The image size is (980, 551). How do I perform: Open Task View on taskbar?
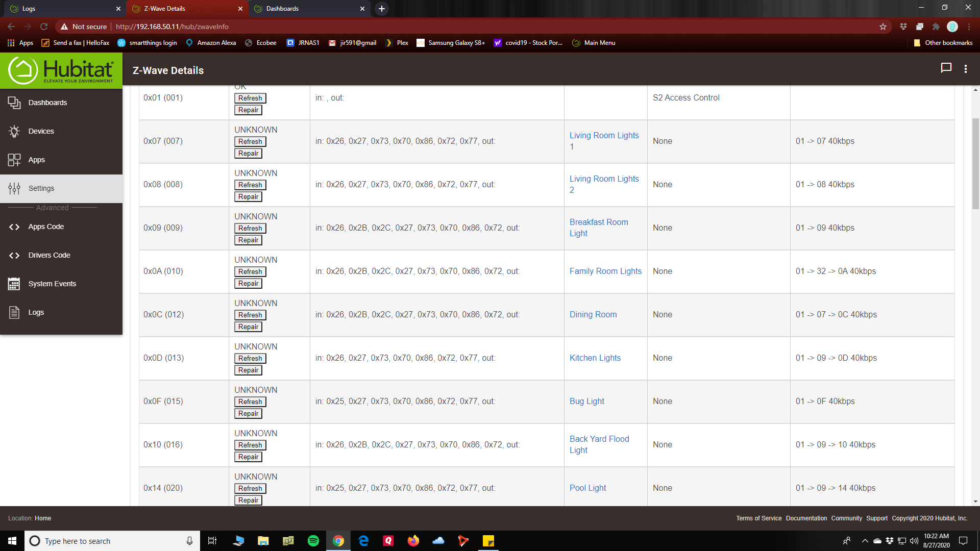(212, 541)
